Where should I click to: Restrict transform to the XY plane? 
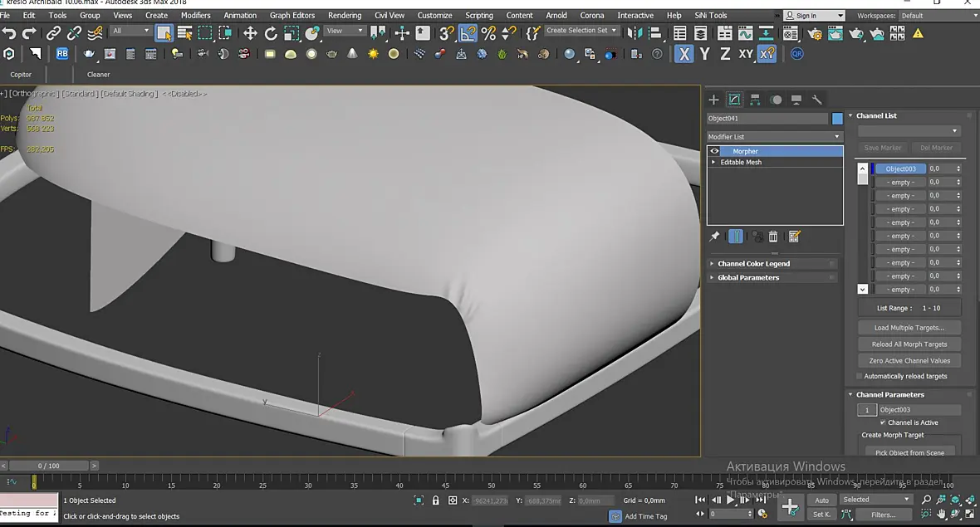746,54
